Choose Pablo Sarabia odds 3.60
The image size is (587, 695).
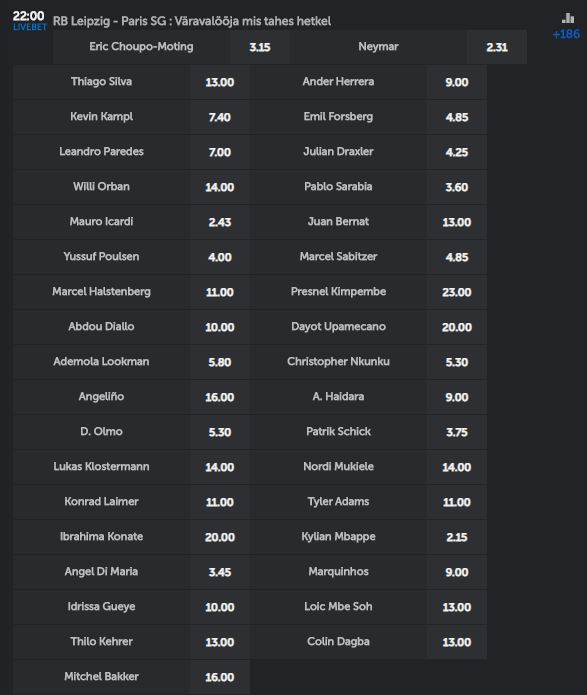(457, 187)
